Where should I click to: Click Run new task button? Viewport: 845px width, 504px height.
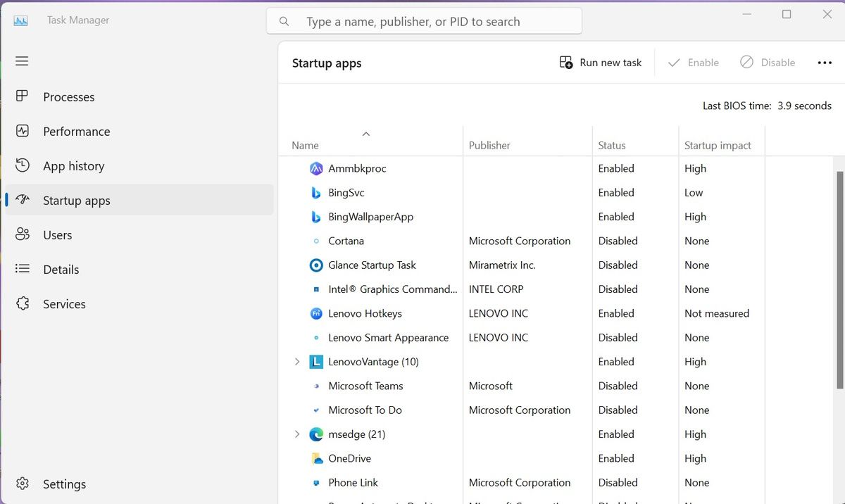coord(601,63)
